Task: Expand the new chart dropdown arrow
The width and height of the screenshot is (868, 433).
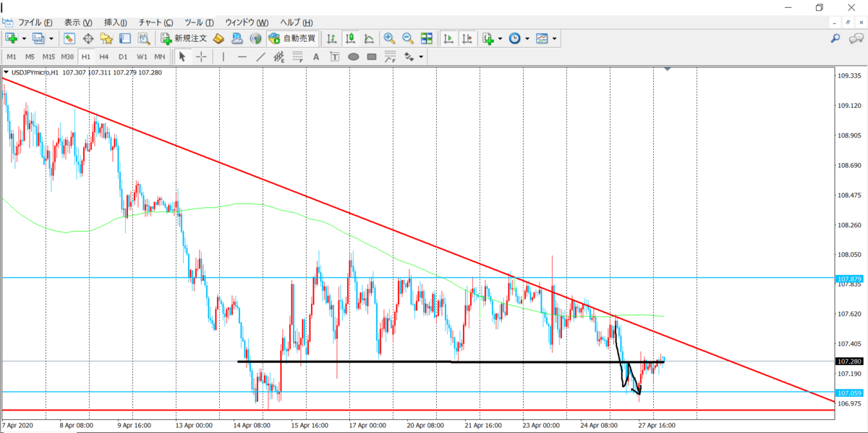Action: coord(24,38)
